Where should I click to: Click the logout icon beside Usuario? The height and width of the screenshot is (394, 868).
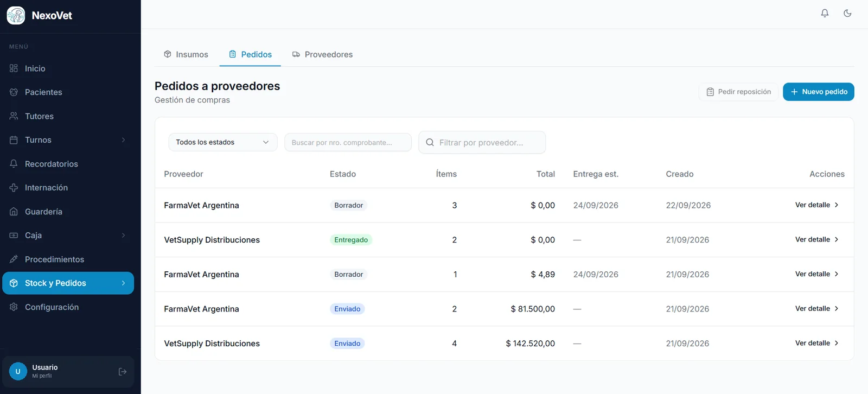coord(123,372)
